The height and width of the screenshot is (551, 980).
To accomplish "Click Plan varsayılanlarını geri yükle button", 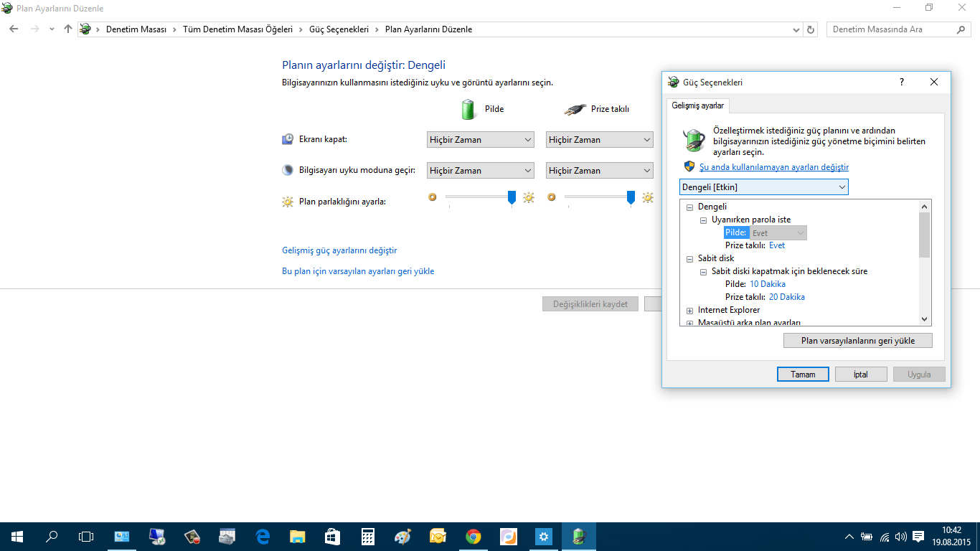I will point(858,341).
